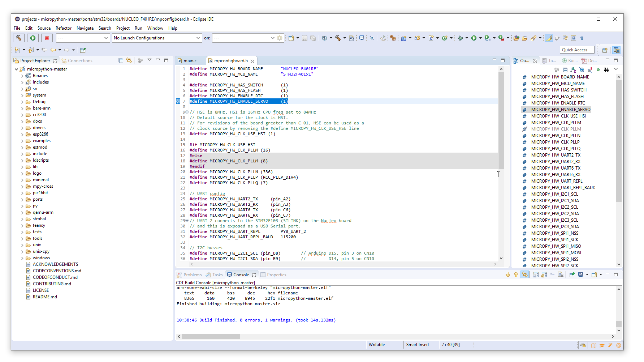
Task: Open the Refactor menu
Action: click(x=64, y=28)
